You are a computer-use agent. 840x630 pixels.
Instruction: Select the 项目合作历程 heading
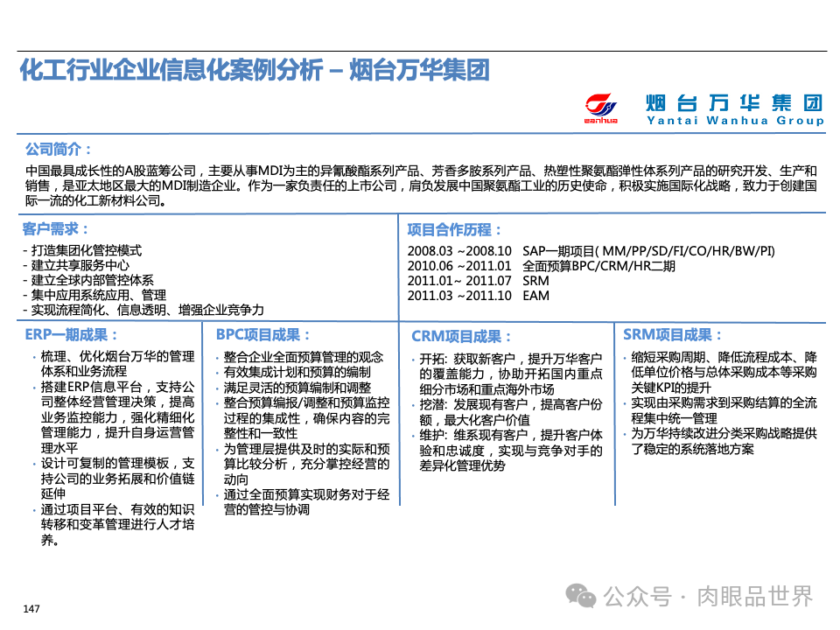[454, 230]
